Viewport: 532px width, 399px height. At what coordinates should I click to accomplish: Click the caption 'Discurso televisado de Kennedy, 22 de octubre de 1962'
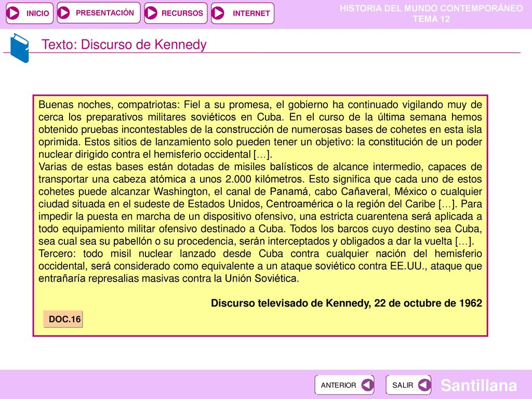[347, 303]
